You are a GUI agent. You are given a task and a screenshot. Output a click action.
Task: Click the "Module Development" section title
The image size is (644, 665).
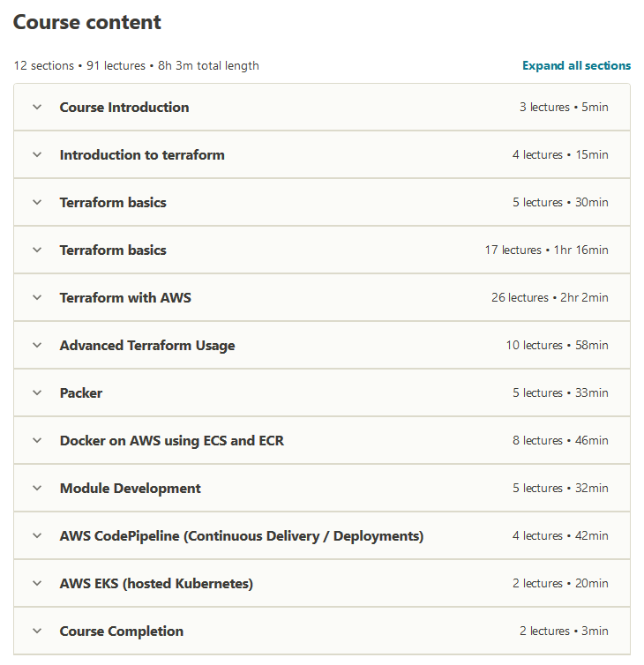tap(131, 488)
